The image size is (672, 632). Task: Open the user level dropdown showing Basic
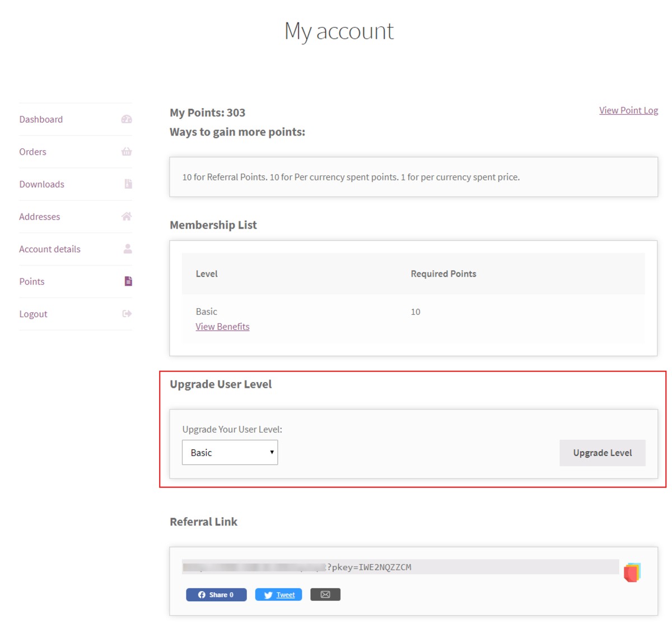coord(230,453)
